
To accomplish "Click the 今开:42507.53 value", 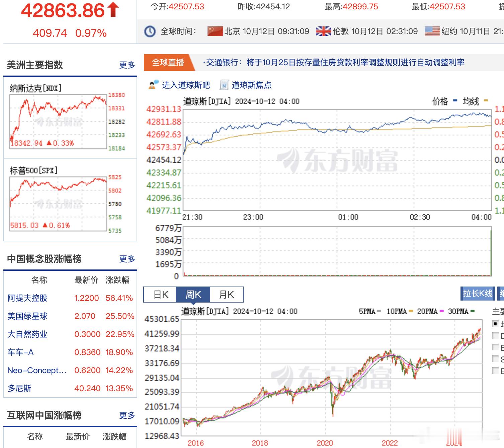I will [177, 7].
